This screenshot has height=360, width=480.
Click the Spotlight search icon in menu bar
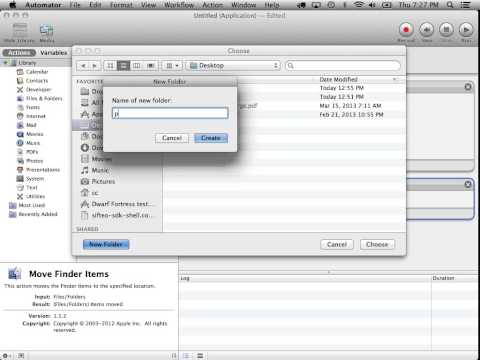450,5
